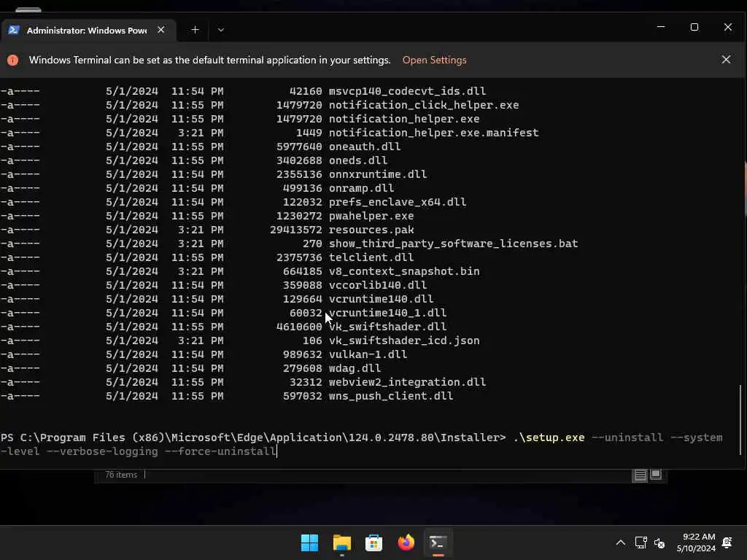Dismiss the default terminal notification banner
The image size is (747, 560).
click(x=726, y=60)
